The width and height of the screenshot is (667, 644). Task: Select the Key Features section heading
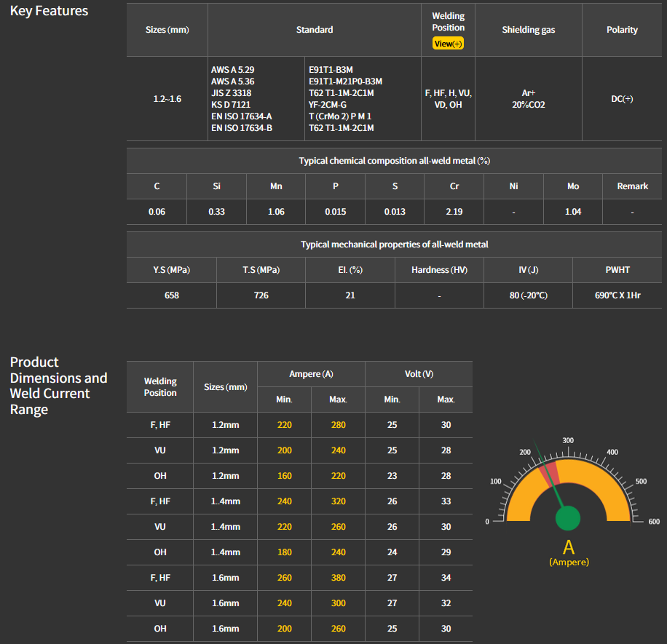pyautogui.click(x=49, y=11)
